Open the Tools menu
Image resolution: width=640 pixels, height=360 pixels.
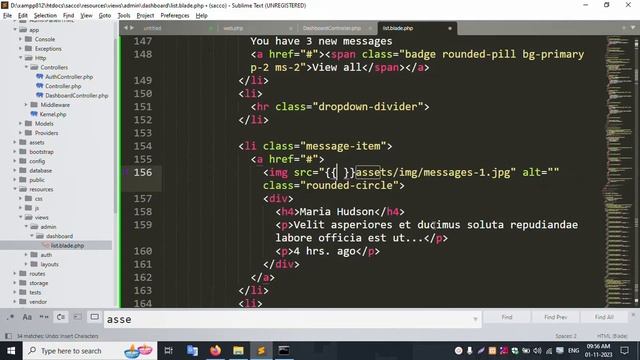point(124,16)
